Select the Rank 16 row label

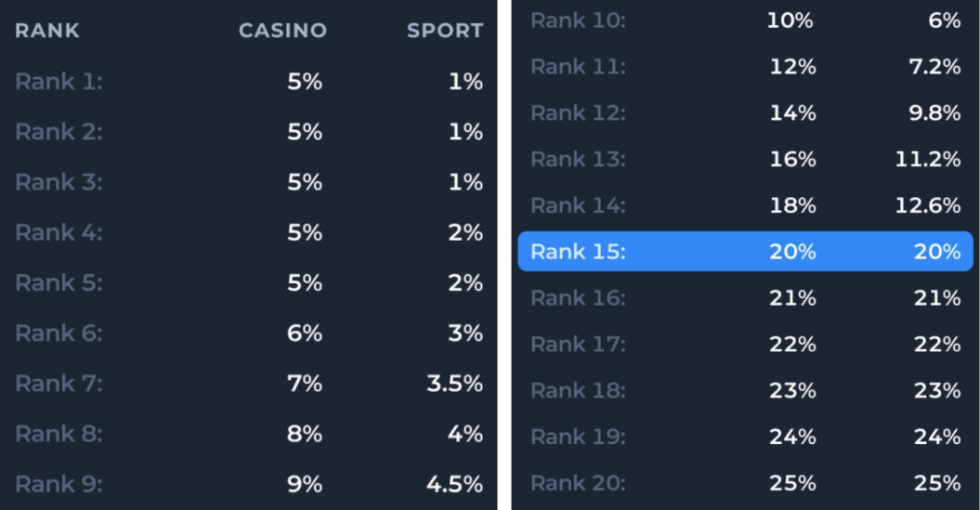coord(578,298)
